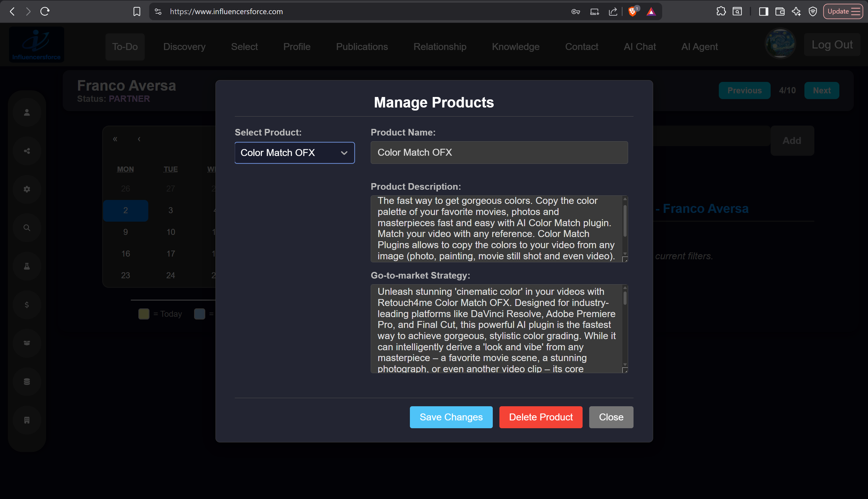The width and height of the screenshot is (868, 499).
Task: Open the Brave Shields icon in the toolbar
Action: point(632,11)
